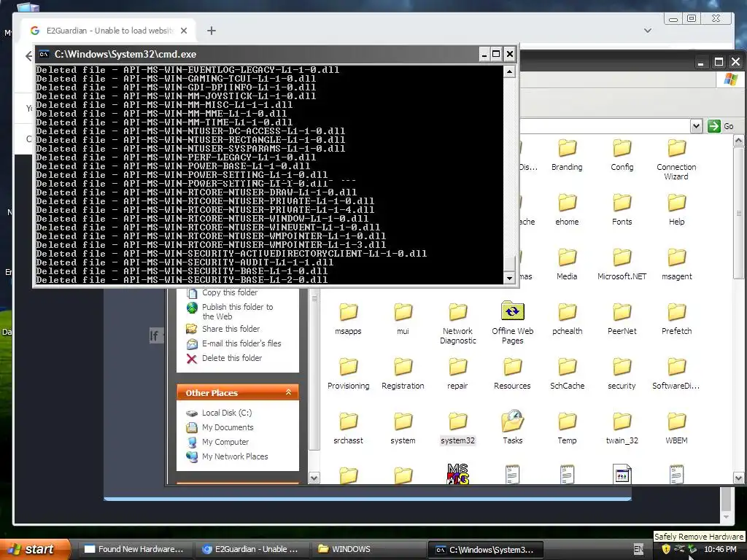Viewport: 747px width, 560px height.
Task: Click Copy this folder link
Action: point(230,292)
